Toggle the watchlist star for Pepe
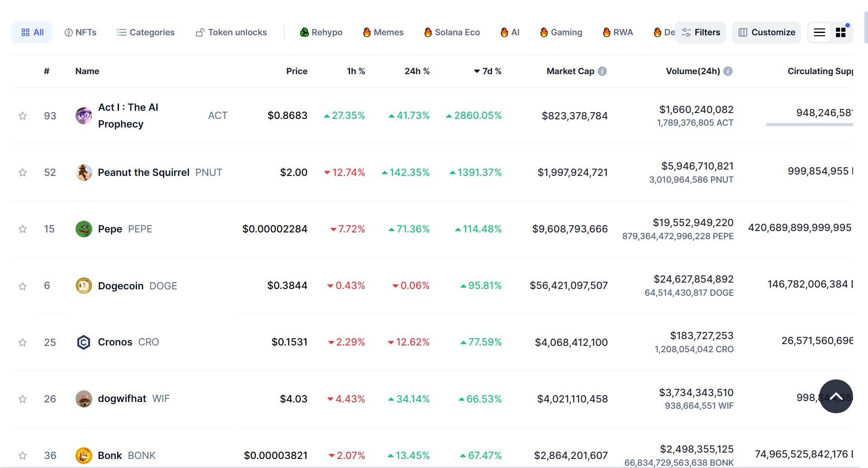Screen dimensions: 868x468 pos(23,229)
